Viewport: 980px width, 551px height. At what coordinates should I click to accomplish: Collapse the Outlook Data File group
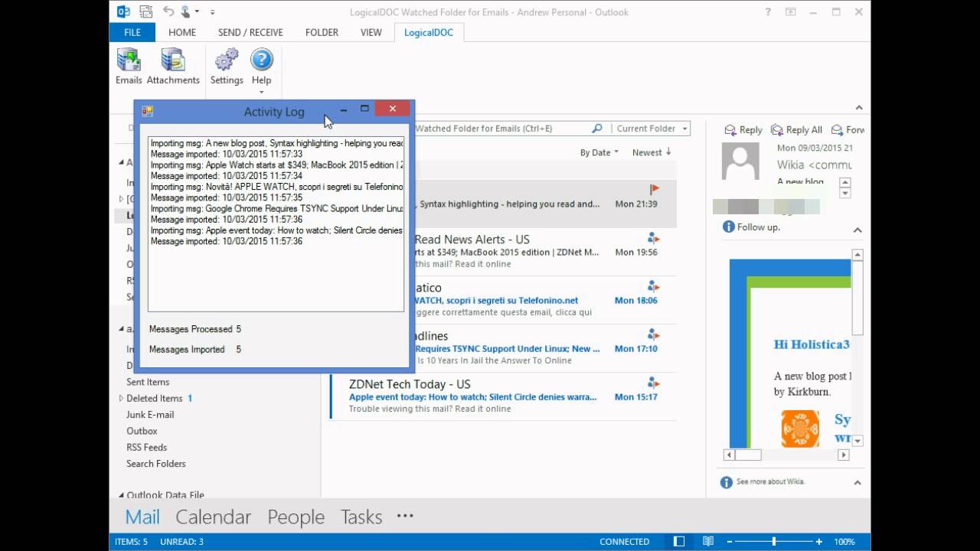[x=121, y=495]
